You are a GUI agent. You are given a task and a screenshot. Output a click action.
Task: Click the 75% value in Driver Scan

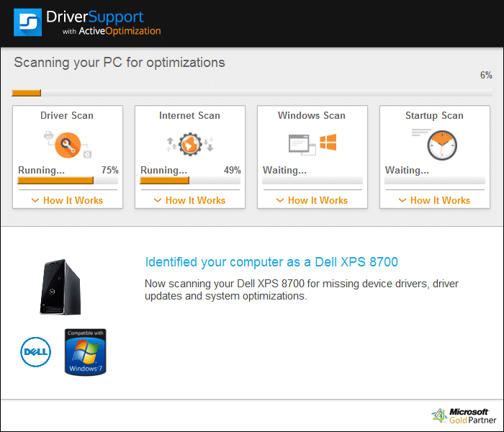(x=110, y=170)
